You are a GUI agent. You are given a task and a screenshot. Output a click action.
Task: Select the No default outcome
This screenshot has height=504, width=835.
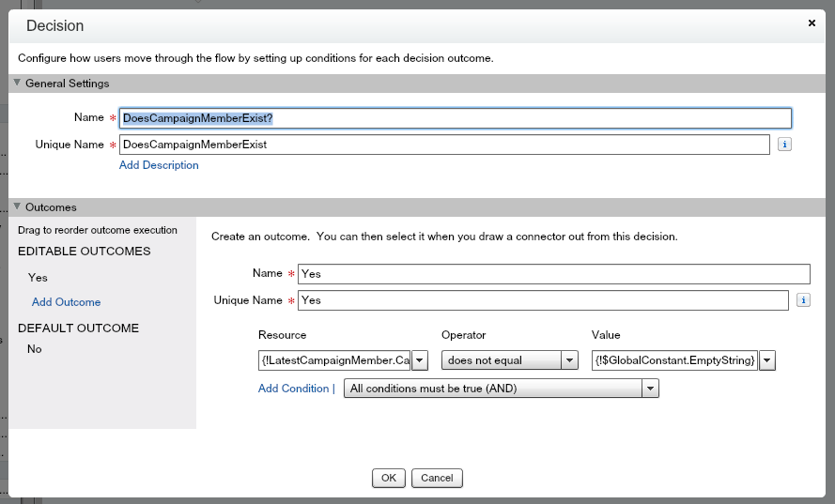(x=35, y=349)
